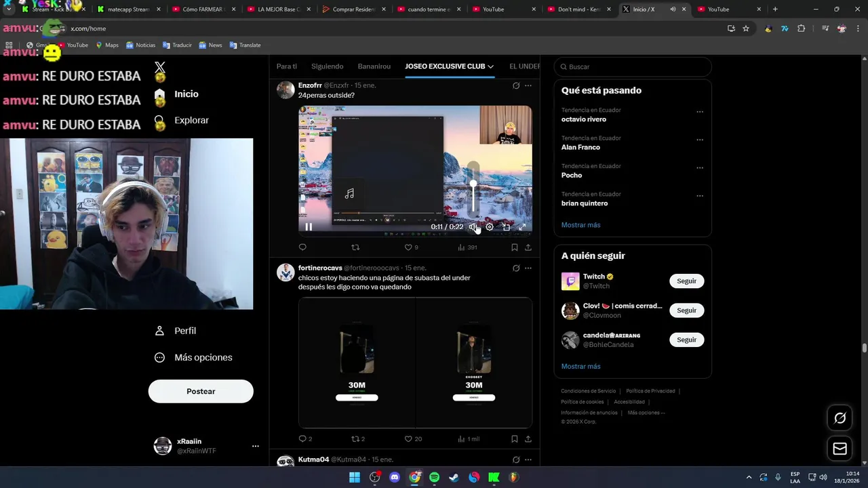The image size is (868, 488).
Task: Show more accounts under A quién seguir
Action: pyautogui.click(x=580, y=367)
